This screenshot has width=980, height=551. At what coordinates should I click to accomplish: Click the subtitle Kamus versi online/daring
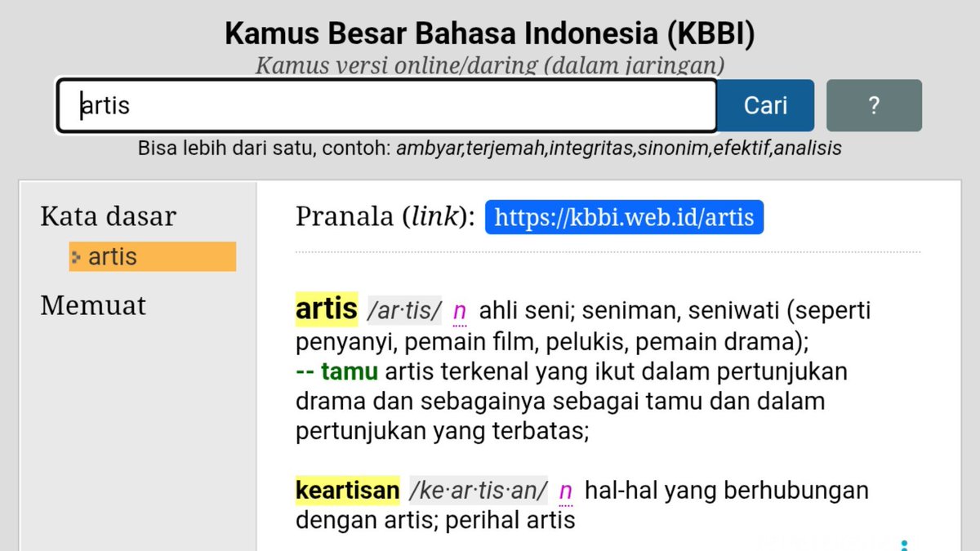click(490, 65)
